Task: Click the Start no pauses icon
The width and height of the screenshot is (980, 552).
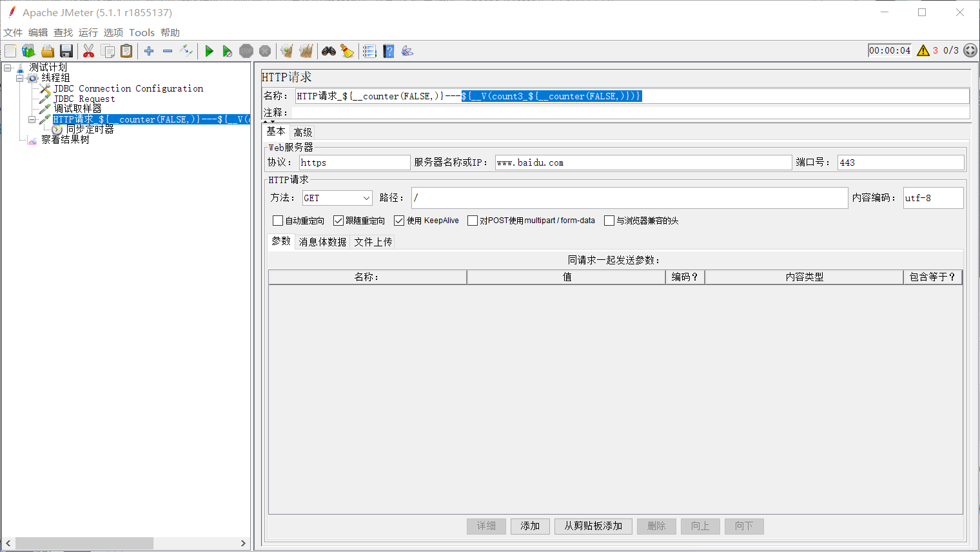Action: (x=228, y=51)
